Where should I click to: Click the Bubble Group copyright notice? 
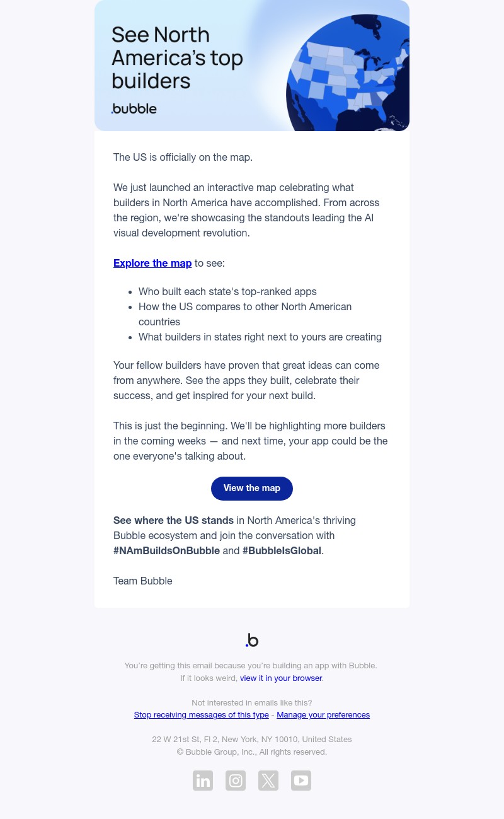point(252,752)
